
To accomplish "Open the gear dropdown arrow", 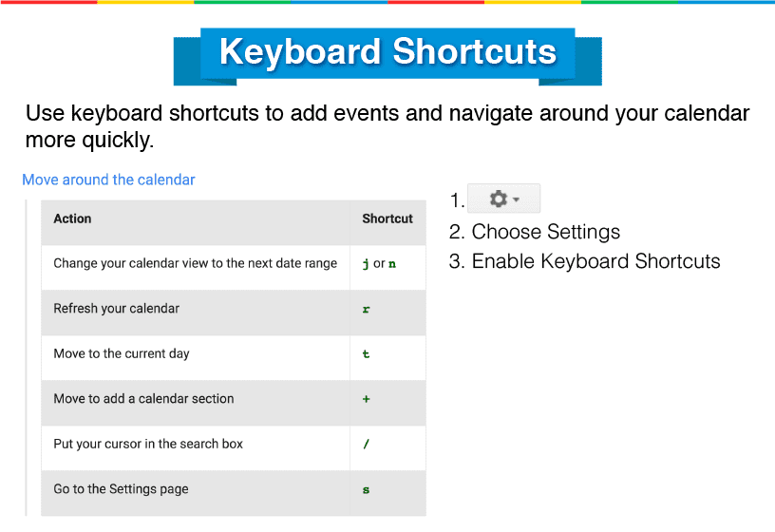I will (516, 199).
